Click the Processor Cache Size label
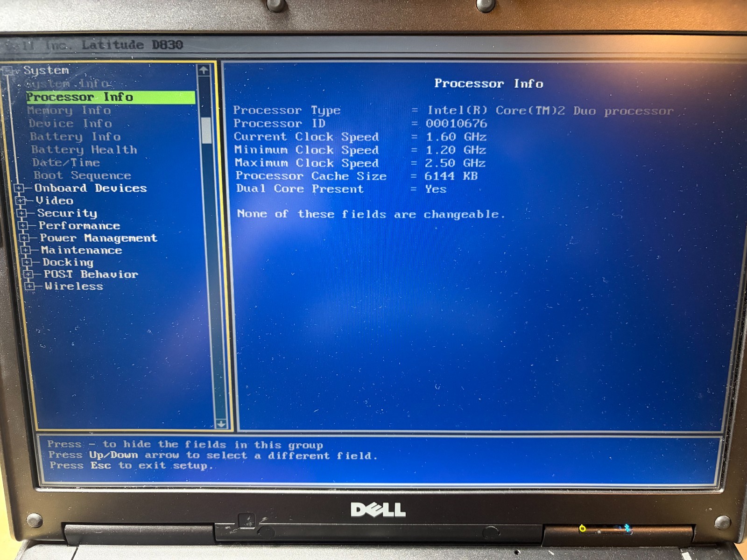 (311, 176)
